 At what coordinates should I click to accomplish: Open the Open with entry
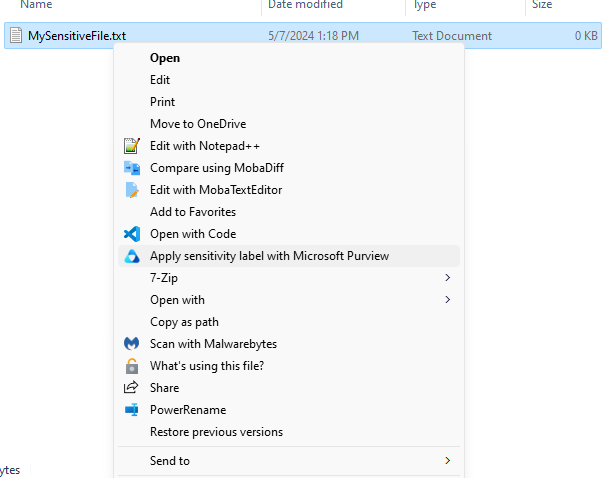point(289,300)
